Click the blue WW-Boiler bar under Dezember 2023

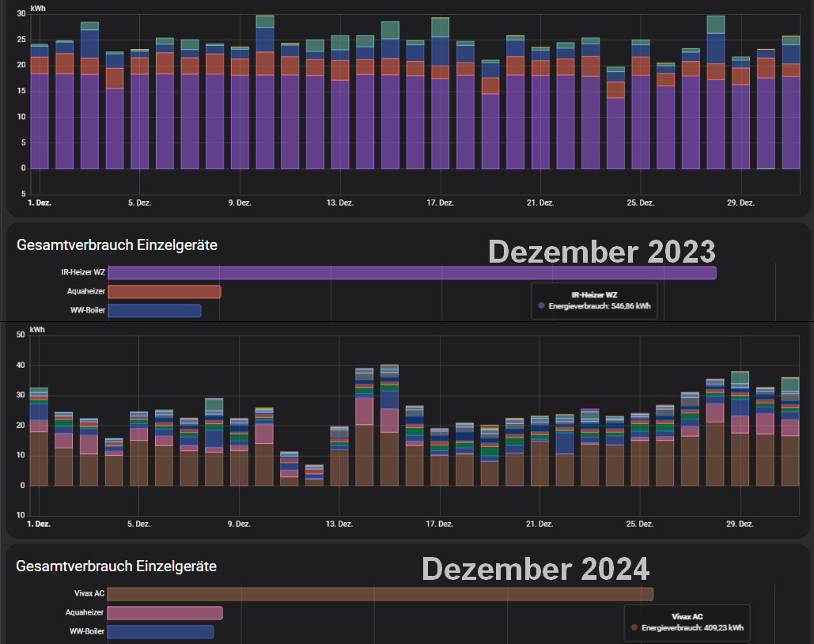(x=154, y=310)
